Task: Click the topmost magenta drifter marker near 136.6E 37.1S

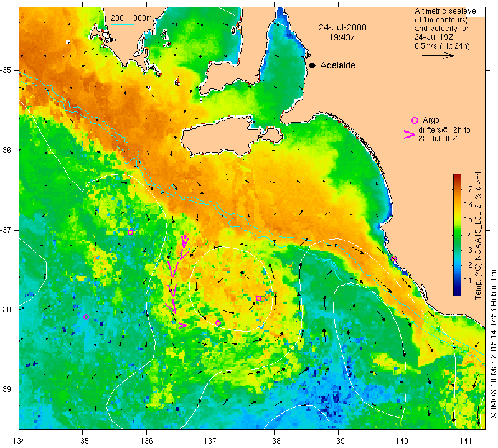Action: [x=184, y=241]
